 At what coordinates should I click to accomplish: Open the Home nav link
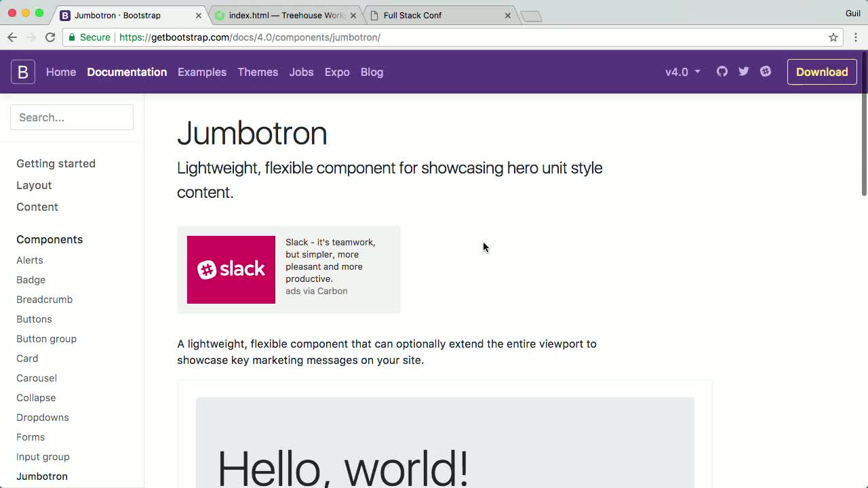(61, 72)
